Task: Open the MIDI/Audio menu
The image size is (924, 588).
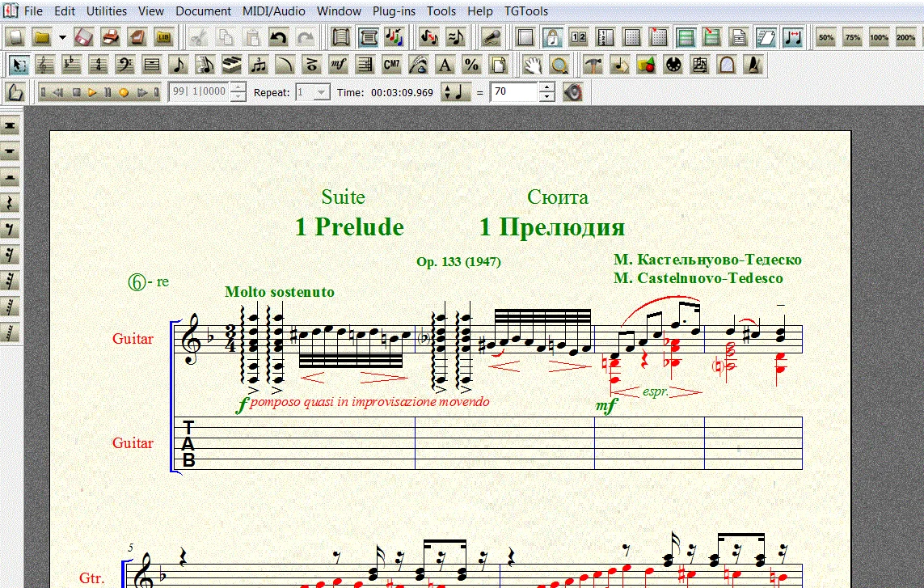Action: (274, 11)
